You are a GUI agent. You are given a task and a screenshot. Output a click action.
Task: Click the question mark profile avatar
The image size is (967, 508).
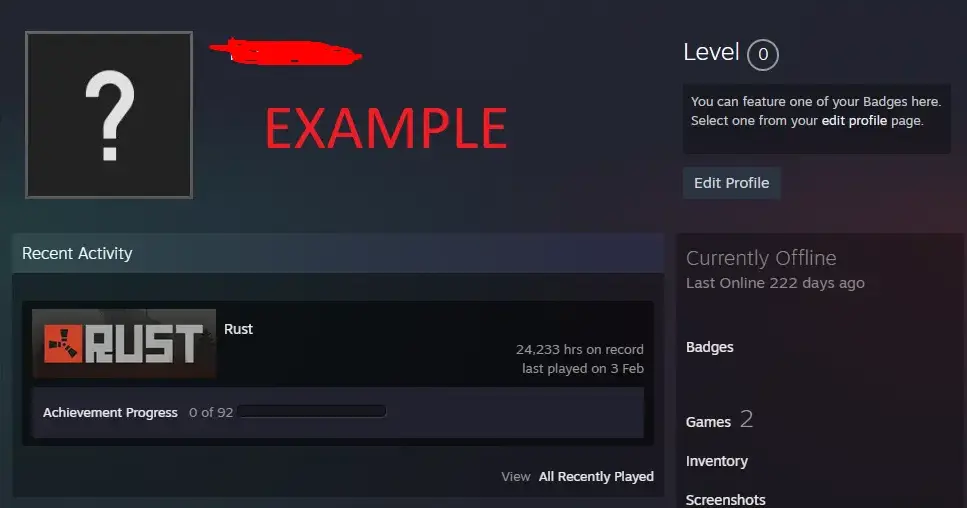point(109,115)
